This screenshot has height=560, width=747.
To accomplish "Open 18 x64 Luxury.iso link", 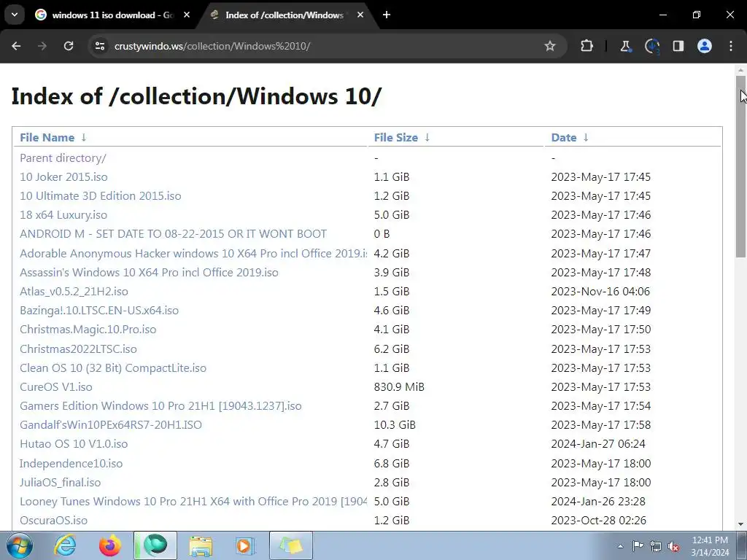I will (x=63, y=215).
